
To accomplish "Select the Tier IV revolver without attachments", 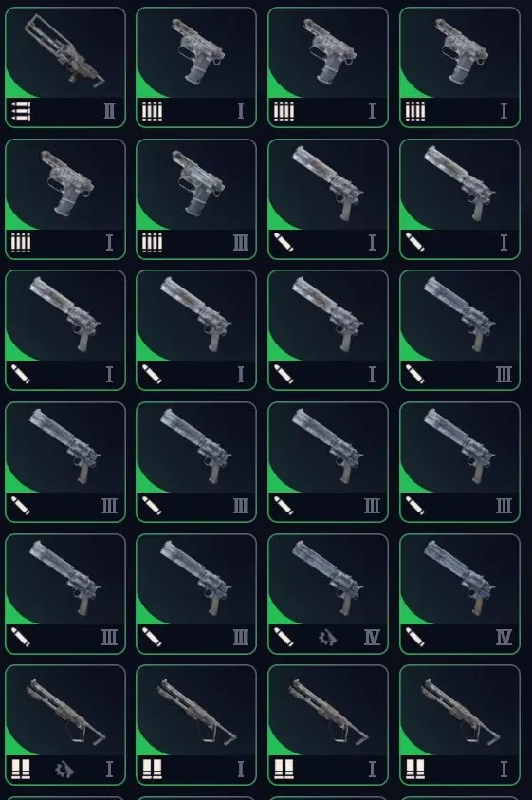I will point(460,594).
